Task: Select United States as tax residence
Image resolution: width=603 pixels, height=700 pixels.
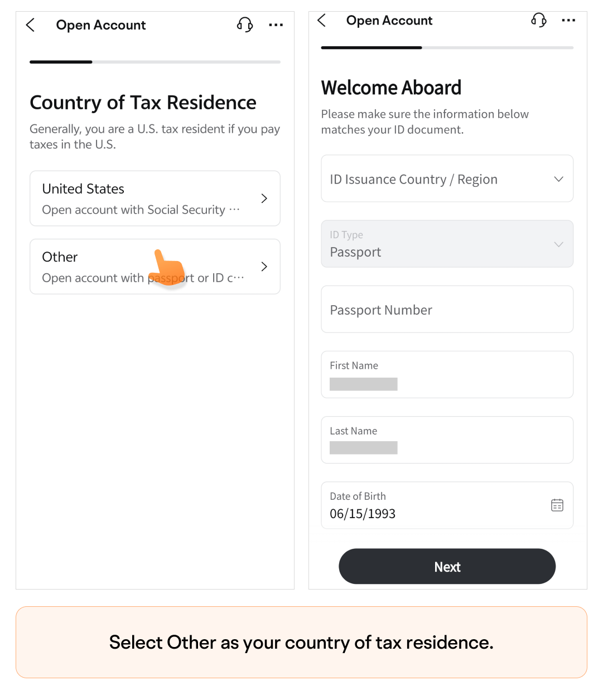Action: click(155, 199)
